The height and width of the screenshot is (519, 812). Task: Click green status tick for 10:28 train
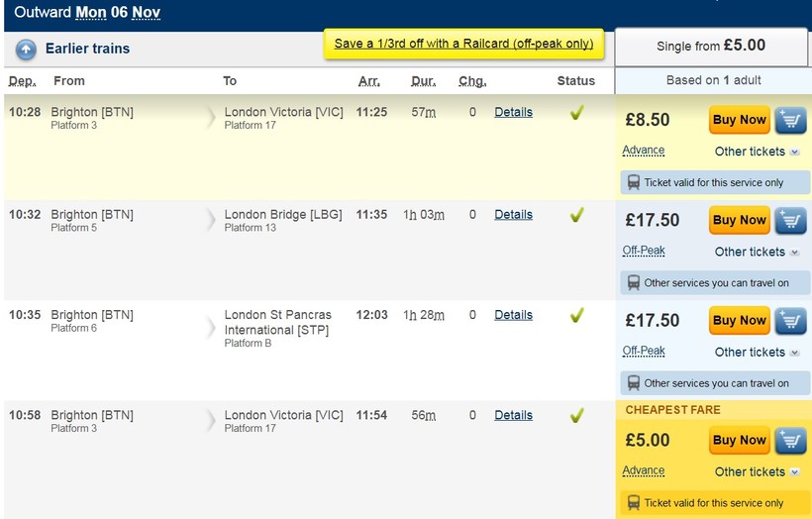coord(576,113)
